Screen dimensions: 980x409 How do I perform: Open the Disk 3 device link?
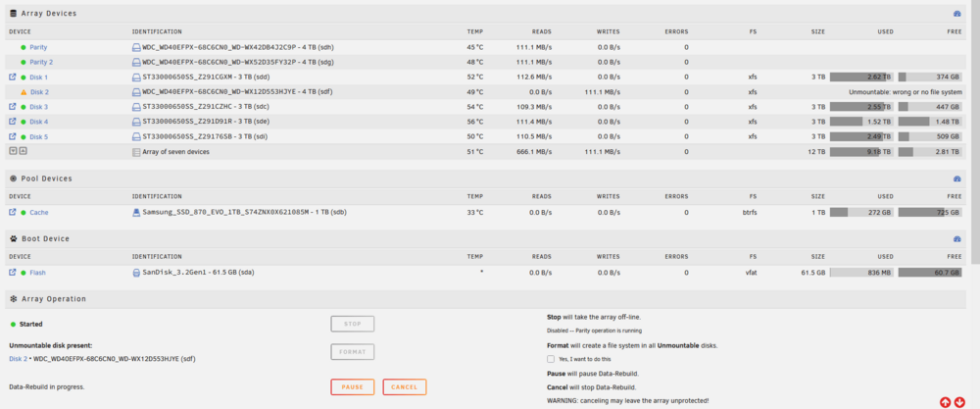39,107
